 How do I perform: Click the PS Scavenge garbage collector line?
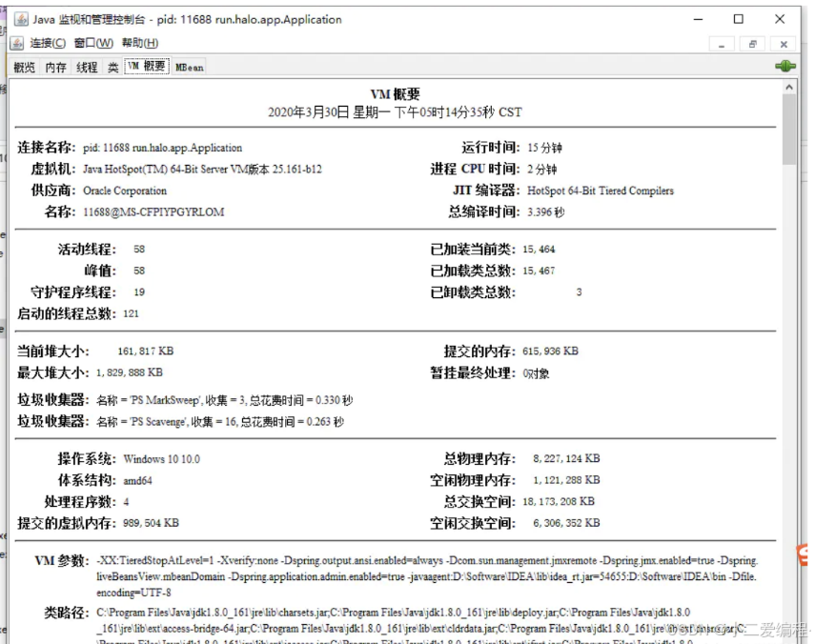(x=220, y=422)
